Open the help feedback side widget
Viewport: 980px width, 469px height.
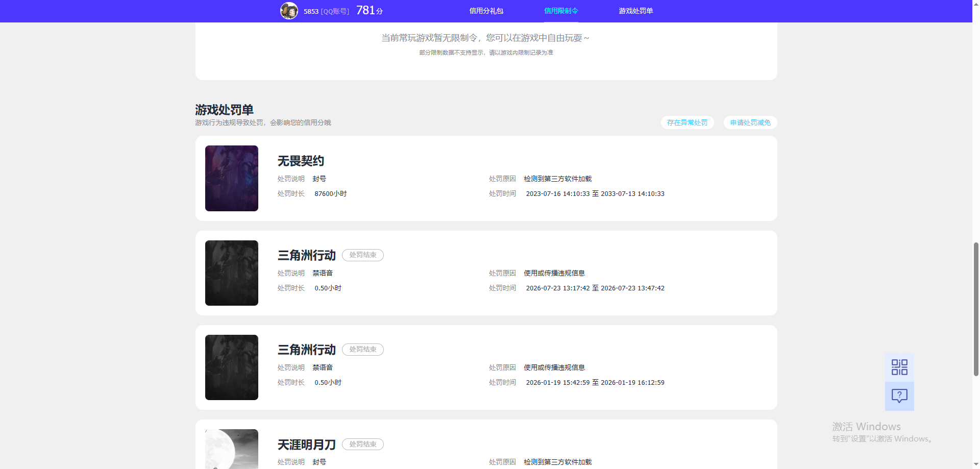coord(899,396)
